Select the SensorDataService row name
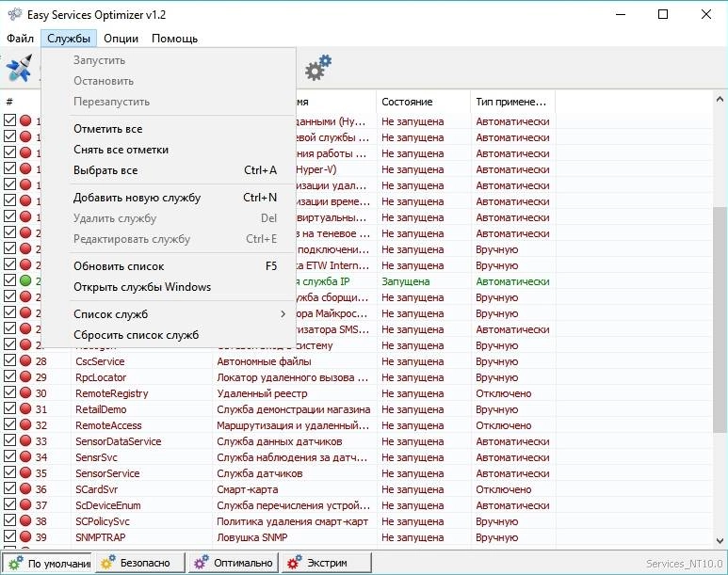This screenshot has width=728, height=575. point(119,441)
